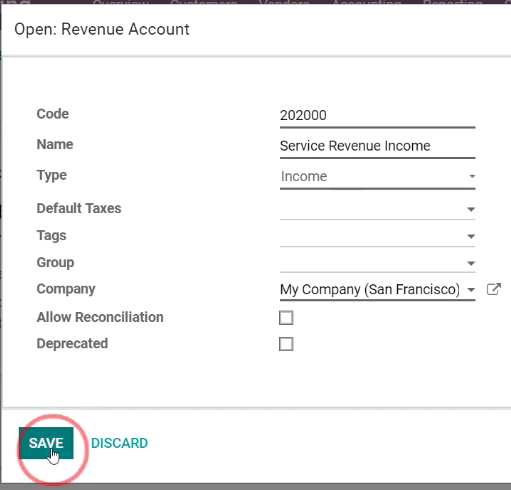Open the Default Taxes dropdown arrow
511x490 pixels.
471,209
